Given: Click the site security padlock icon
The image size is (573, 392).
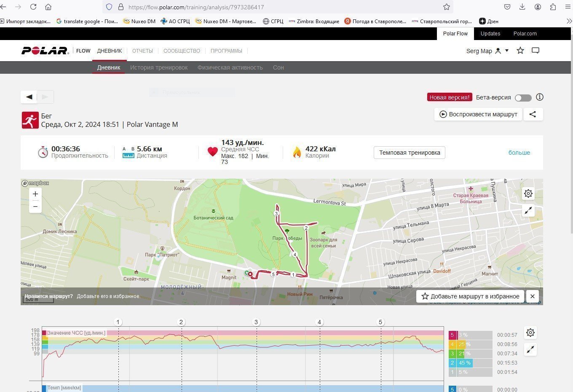Looking at the screenshot, I should (121, 7).
